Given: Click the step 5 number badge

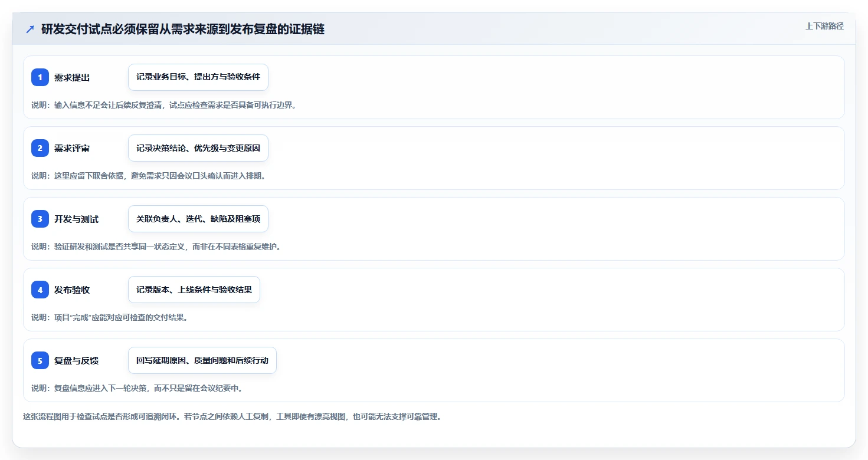Looking at the screenshot, I should [40, 360].
